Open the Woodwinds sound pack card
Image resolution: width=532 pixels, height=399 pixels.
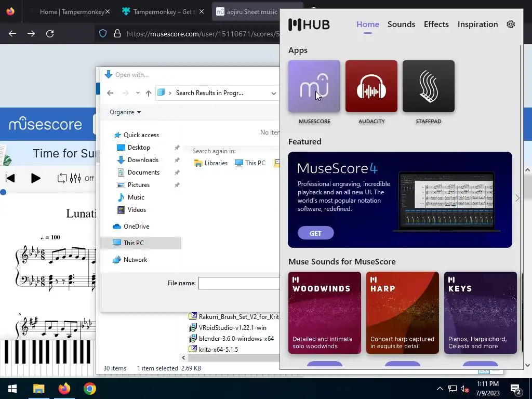coord(324,312)
